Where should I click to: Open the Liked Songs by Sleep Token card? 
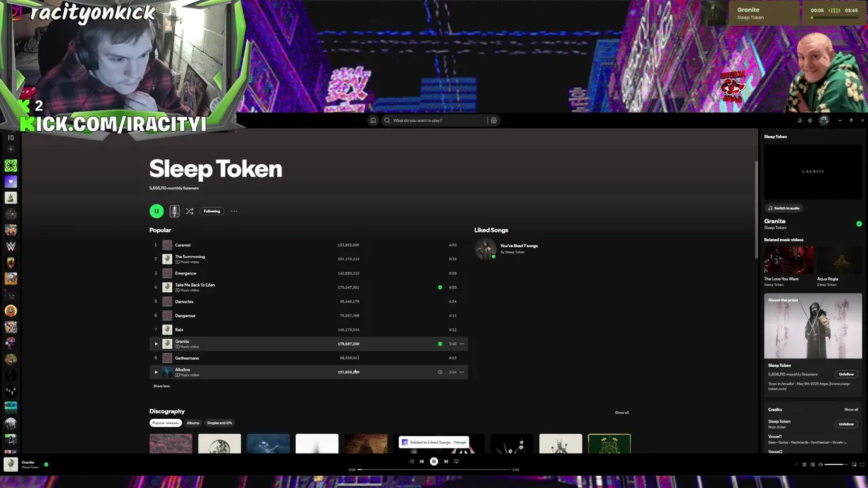(x=507, y=249)
